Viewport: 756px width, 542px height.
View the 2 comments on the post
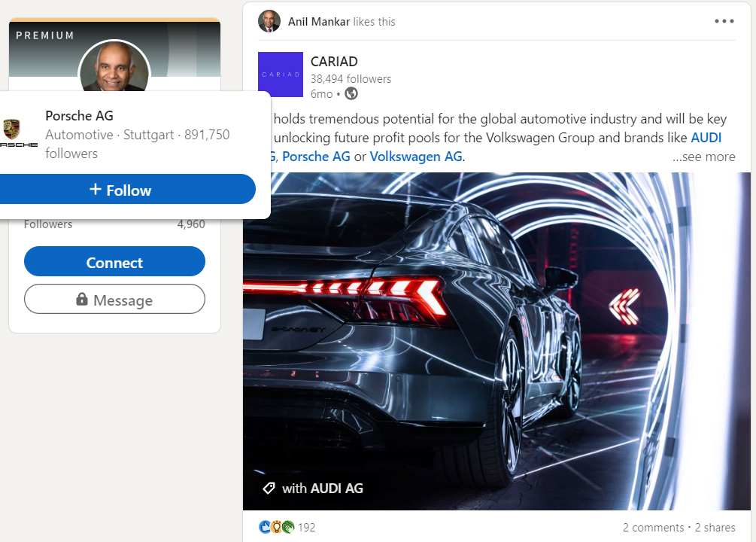tap(652, 528)
